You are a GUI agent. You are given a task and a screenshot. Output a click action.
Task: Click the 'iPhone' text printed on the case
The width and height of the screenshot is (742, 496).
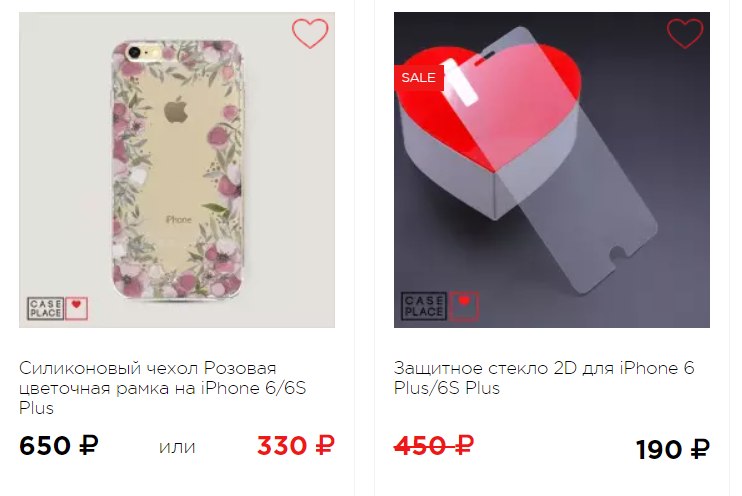click(x=179, y=220)
